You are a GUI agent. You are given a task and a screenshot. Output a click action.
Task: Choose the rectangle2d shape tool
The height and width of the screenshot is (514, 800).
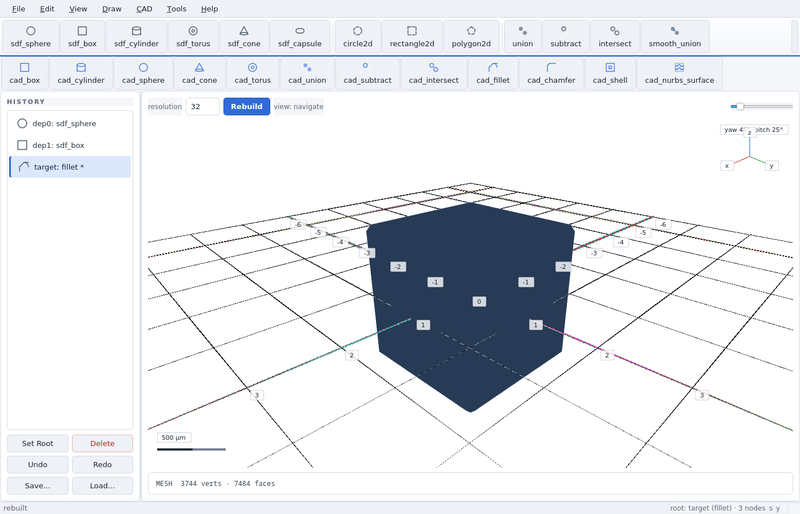click(412, 37)
